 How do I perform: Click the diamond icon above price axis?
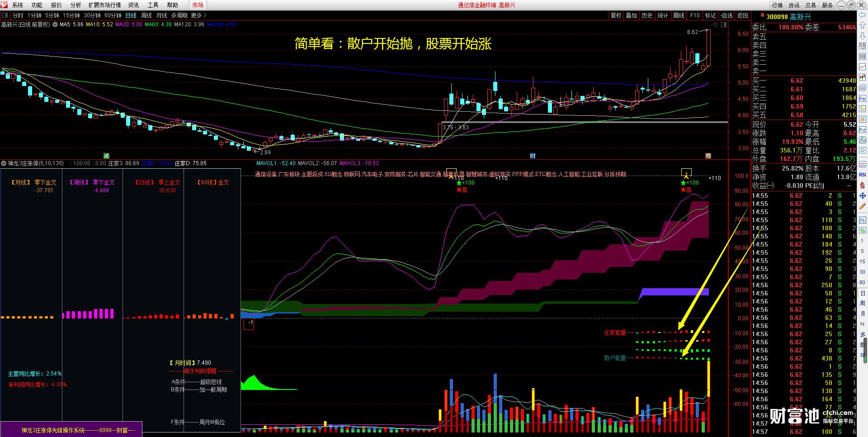coord(716,24)
